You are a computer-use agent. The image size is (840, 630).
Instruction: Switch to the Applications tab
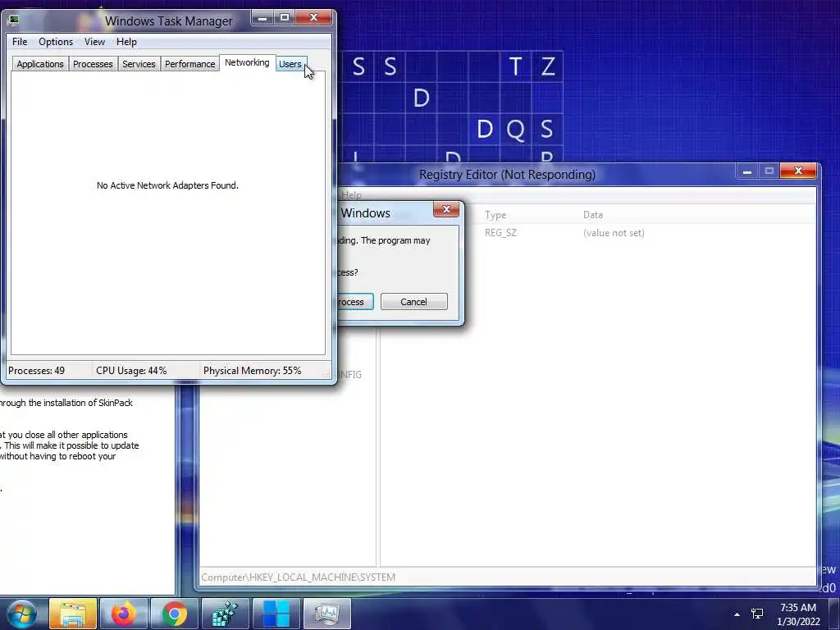[40, 64]
